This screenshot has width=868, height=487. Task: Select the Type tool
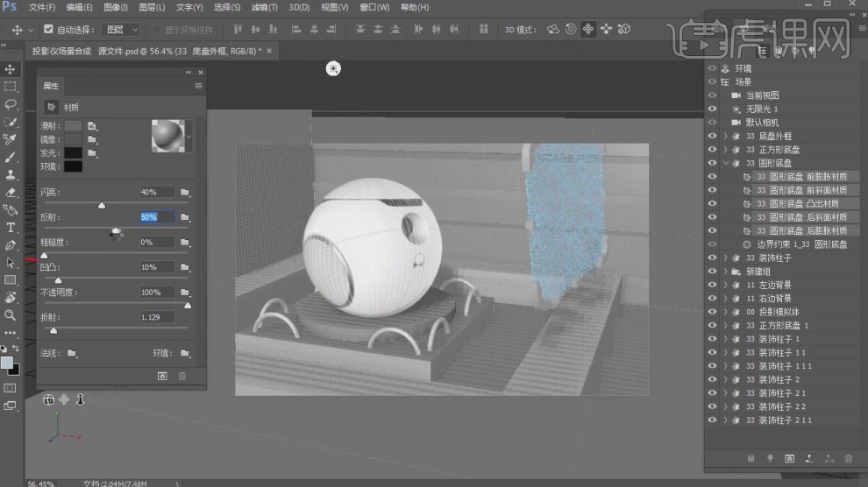pyautogui.click(x=10, y=228)
